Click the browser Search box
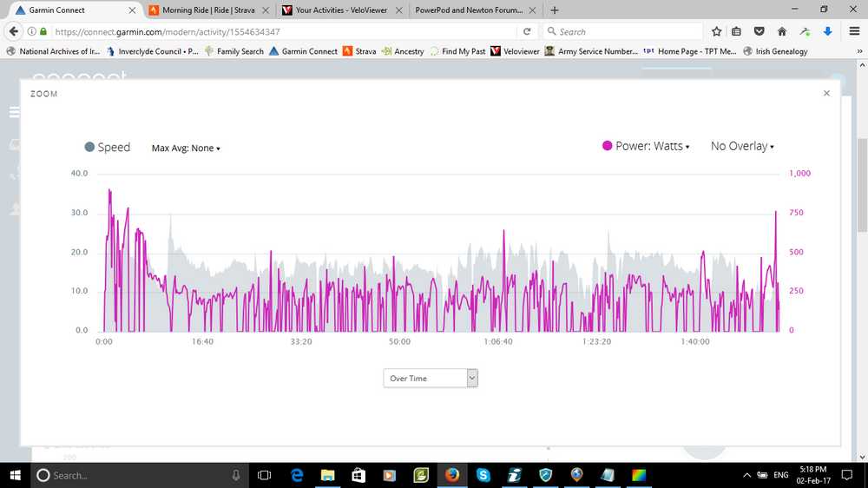This screenshot has width=868, height=488. [622, 31]
